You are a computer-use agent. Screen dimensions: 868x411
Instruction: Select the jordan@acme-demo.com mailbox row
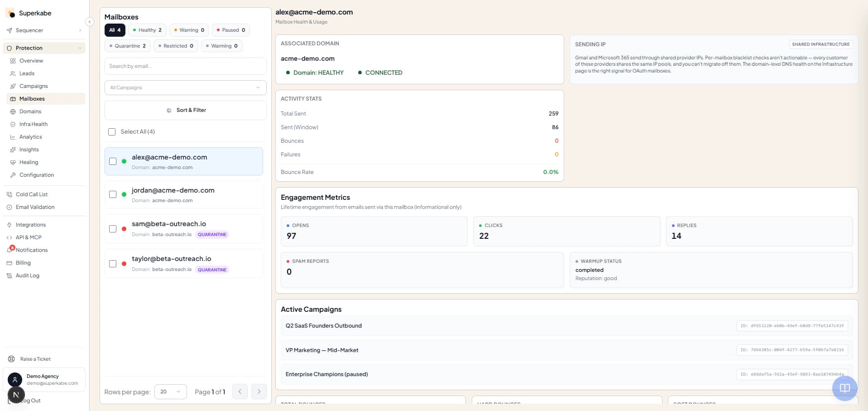pyautogui.click(x=183, y=194)
